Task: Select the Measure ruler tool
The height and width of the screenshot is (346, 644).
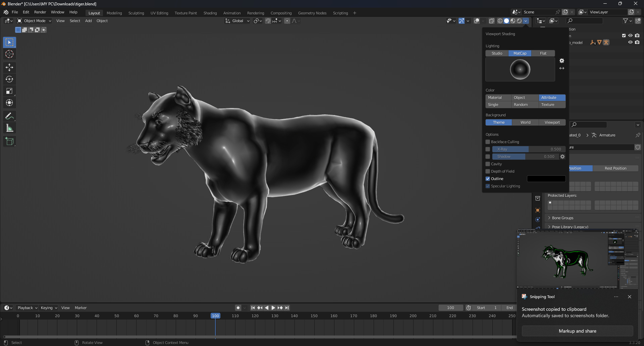Action: click(x=9, y=128)
